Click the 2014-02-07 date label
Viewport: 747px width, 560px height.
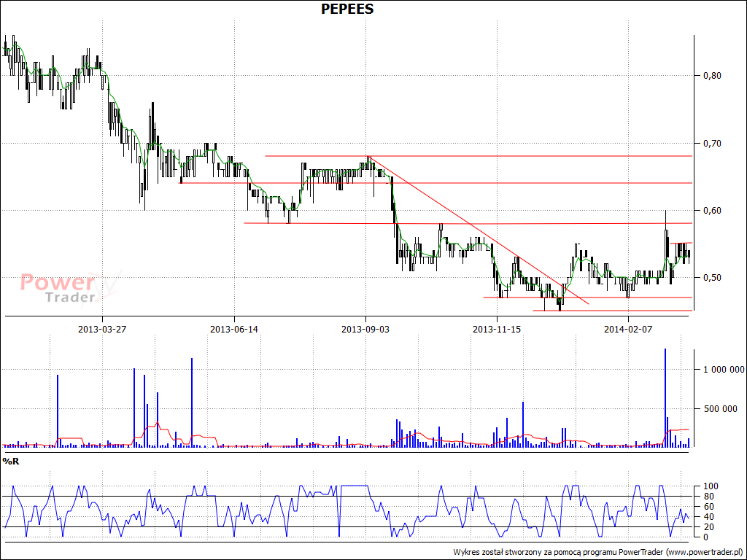[628, 329]
